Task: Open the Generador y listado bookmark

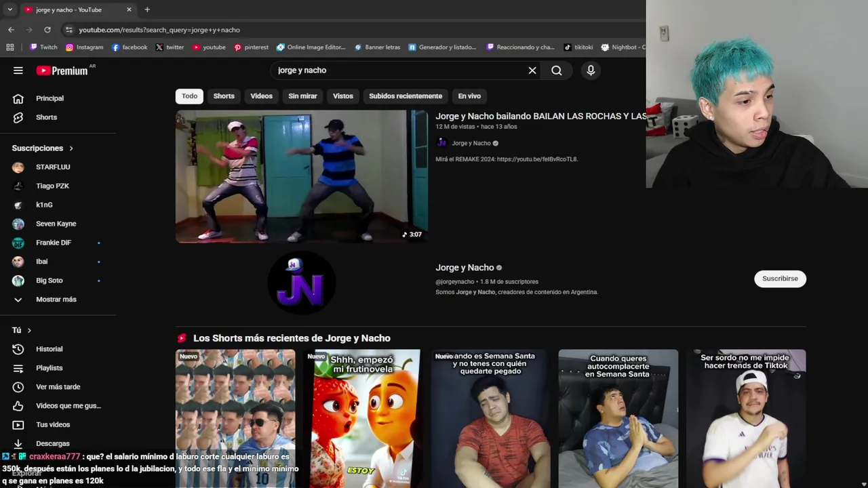Action: click(443, 47)
